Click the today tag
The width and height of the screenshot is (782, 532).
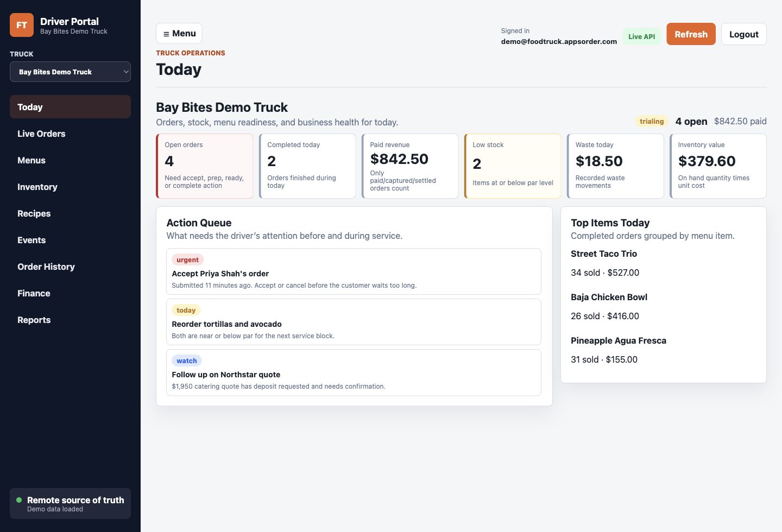(x=186, y=310)
